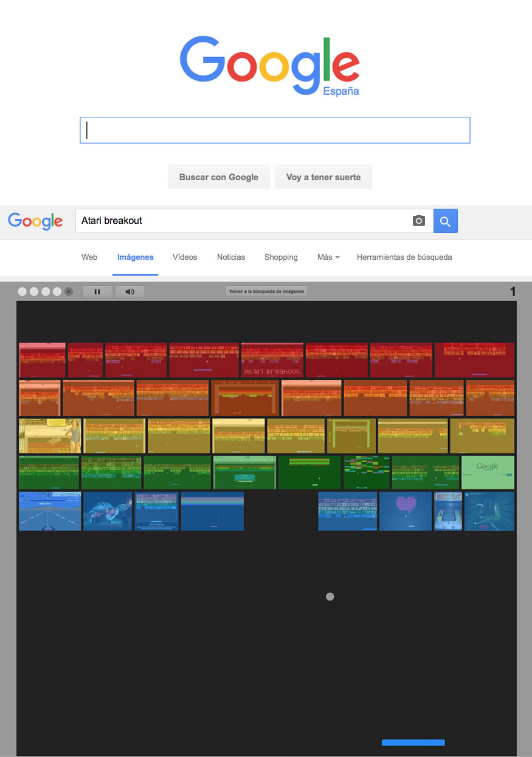This screenshot has height=757, width=532.
Task: Click the blue magnifying glass search button
Action: [x=445, y=221]
